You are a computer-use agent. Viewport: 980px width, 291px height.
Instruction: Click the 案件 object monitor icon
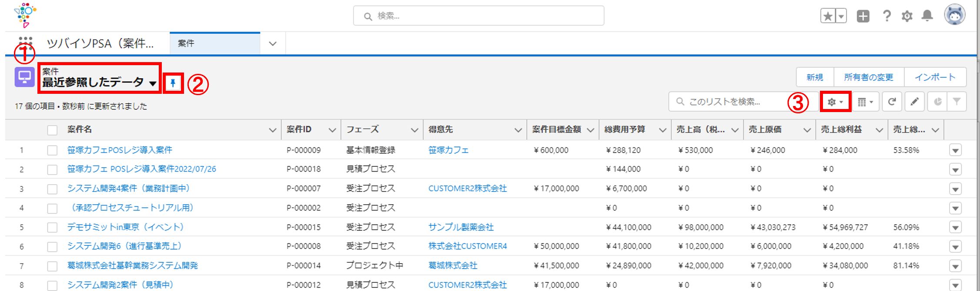coord(25,77)
